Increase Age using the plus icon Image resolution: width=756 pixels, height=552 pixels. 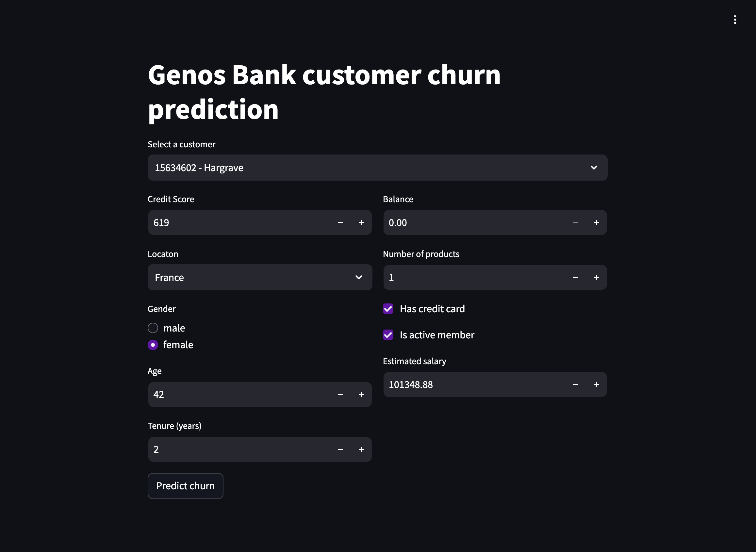click(x=361, y=394)
